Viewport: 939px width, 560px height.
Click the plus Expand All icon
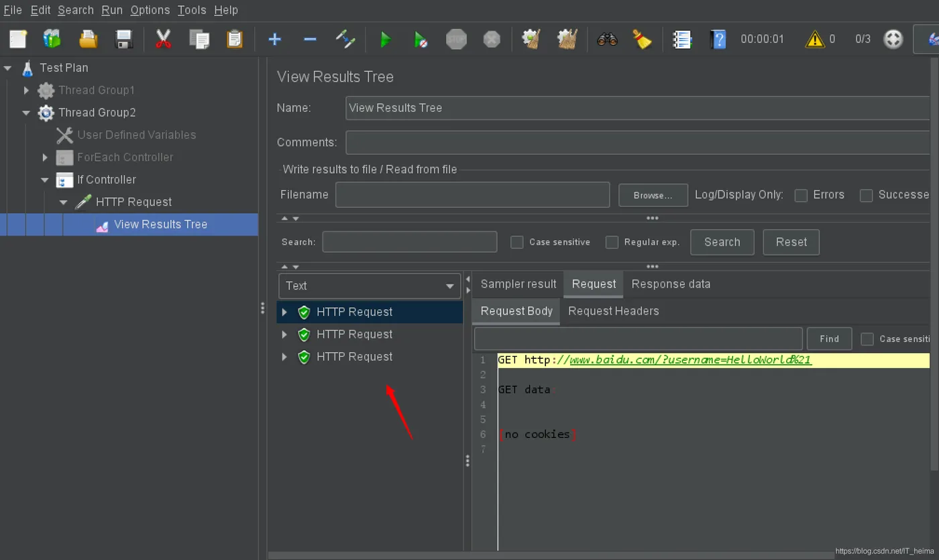point(274,40)
